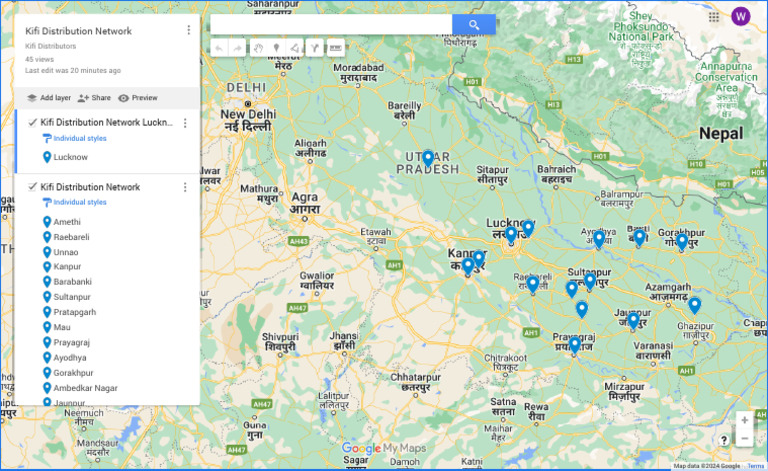Click Add layer
The height and width of the screenshot is (471, 768).
(x=49, y=98)
